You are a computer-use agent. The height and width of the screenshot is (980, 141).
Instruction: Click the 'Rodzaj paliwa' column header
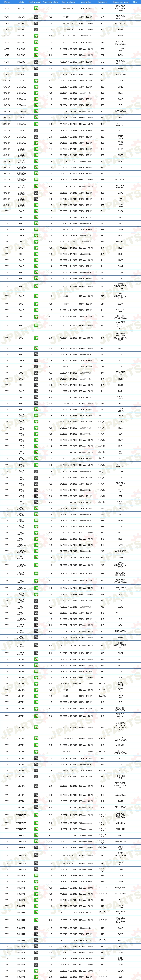[35, 2]
